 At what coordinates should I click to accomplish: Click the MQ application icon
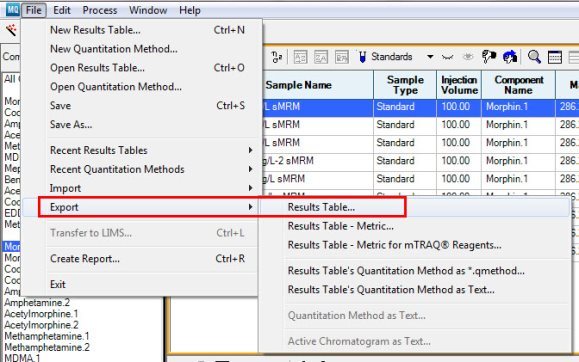13,10
